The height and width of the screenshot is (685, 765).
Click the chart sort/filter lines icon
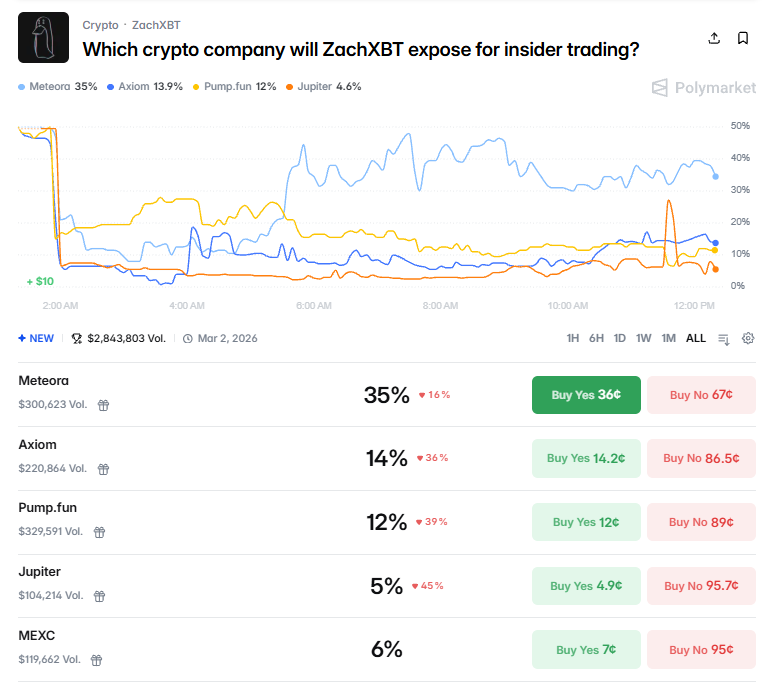click(724, 339)
